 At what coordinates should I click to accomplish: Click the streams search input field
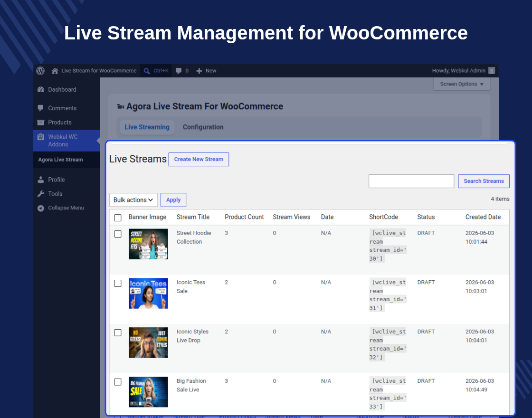411,181
